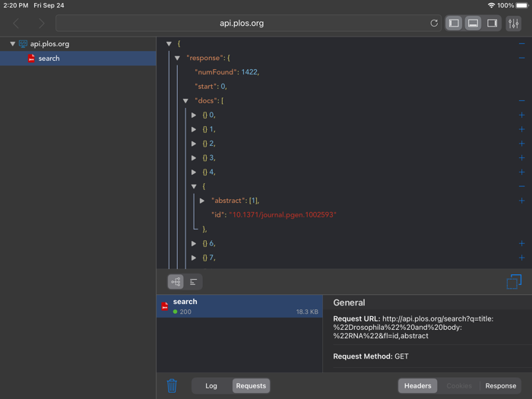Collapse the api.plos.org host tree node
This screenshot has width=532, height=399.
point(13,44)
